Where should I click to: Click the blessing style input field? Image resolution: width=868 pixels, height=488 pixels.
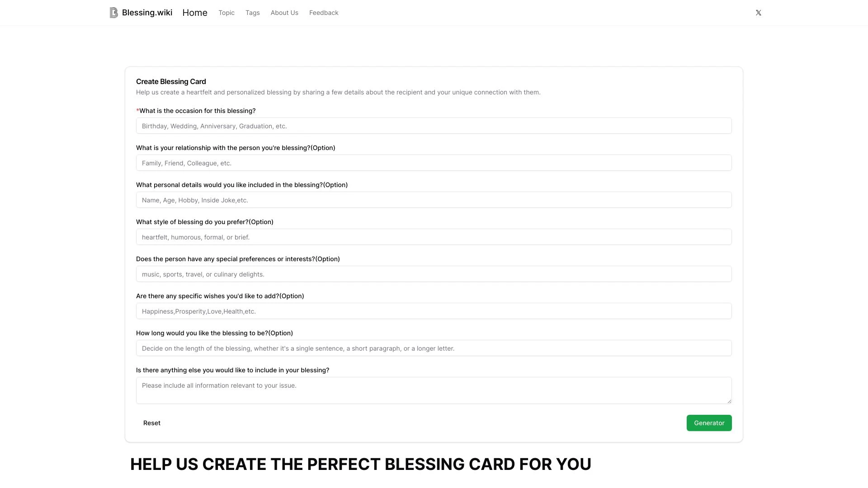pyautogui.click(x=434, y=237)
